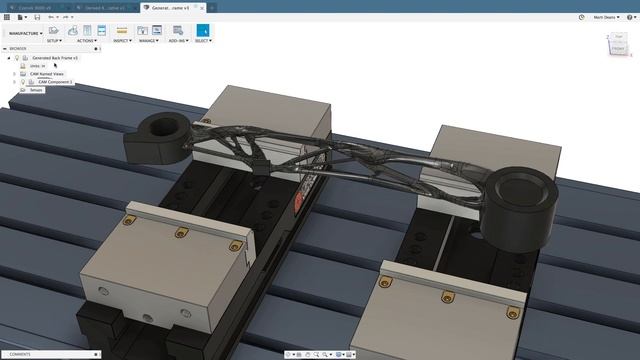Open the Tool Library icon in Manage
The image size is (640, 360).
coord(142,31)
